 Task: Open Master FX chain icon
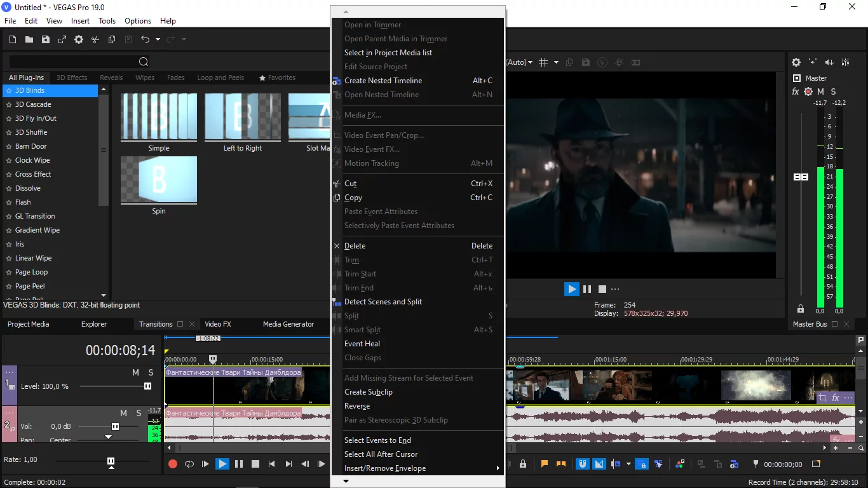click(x=796, y=91)
